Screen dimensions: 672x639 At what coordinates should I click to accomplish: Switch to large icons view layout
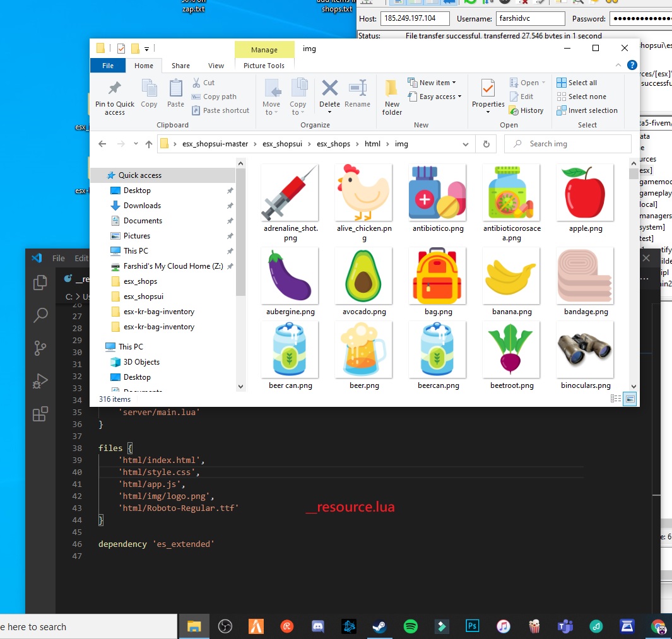coord(630,399)
